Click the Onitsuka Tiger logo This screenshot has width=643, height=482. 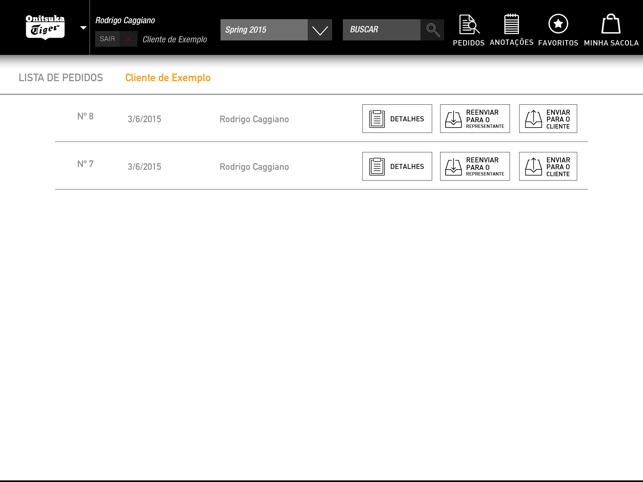point(45,27)
